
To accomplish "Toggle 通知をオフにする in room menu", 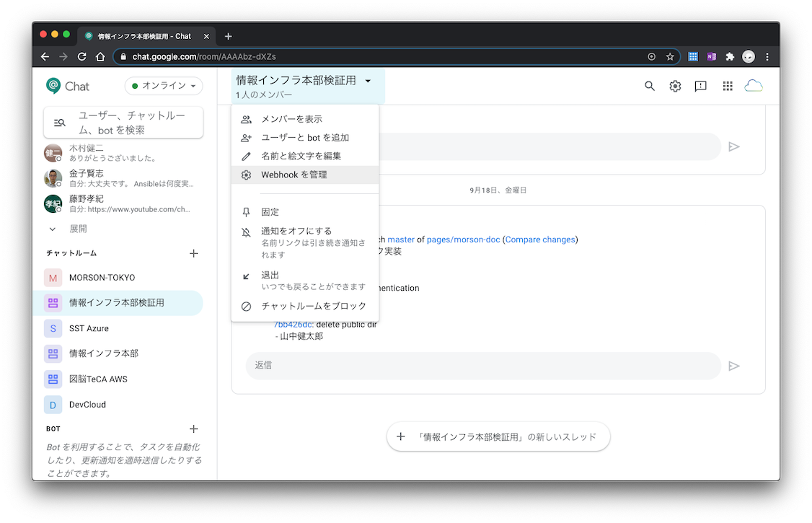I will [296, 232].
